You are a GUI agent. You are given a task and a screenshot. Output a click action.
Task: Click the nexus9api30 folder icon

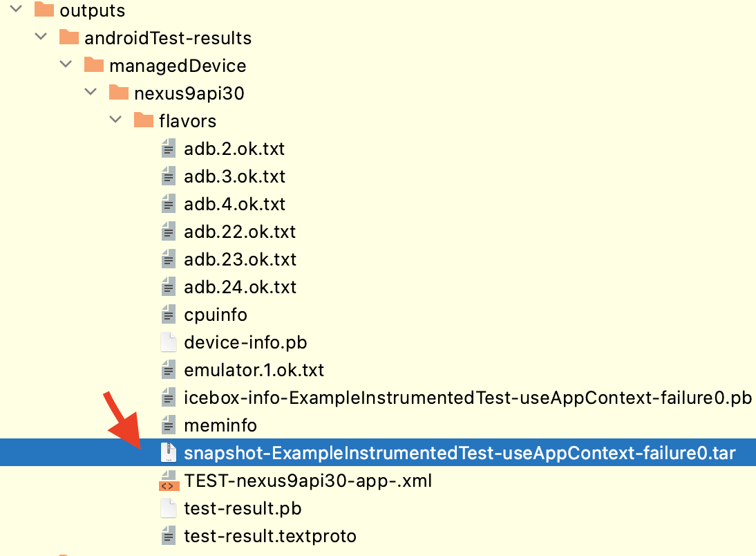point(119,92)
